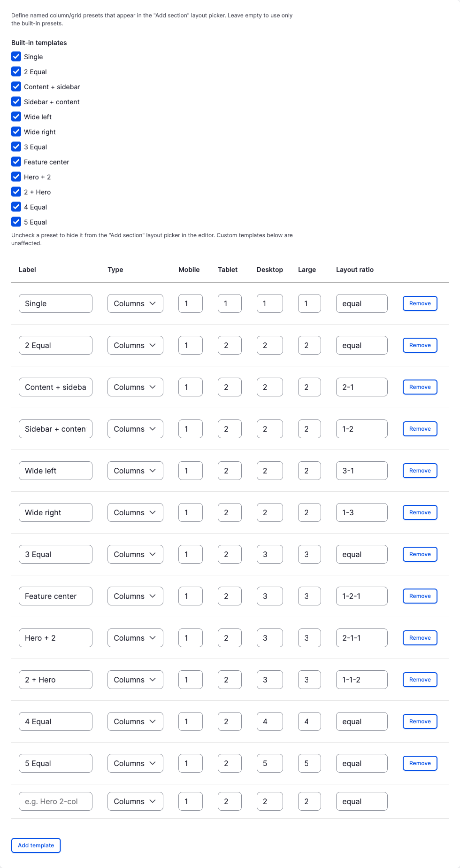The height and width of the screenshot is (868, 460).
Task: Expand the Type dropdown for Wide right row
Action: [x=135, y=512]
